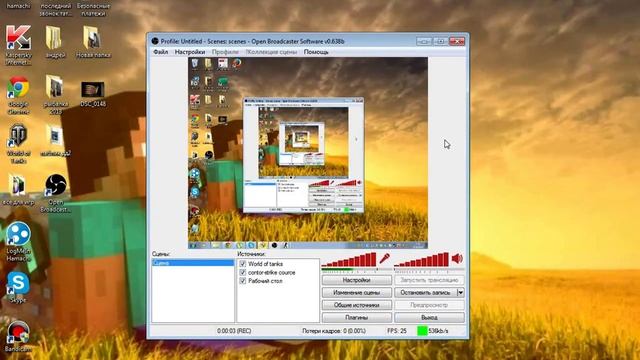Mute the microphone via the mic icon

(x=384, y=258)
